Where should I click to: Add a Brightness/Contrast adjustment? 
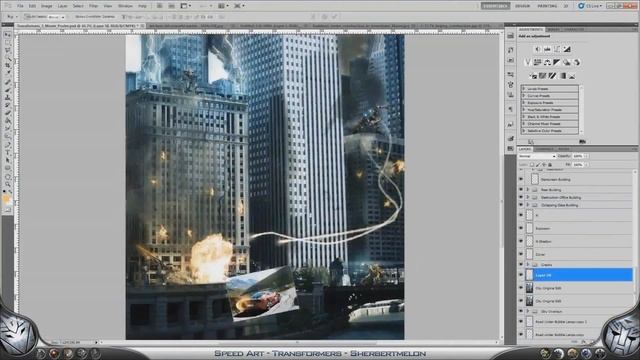[538, 49]
